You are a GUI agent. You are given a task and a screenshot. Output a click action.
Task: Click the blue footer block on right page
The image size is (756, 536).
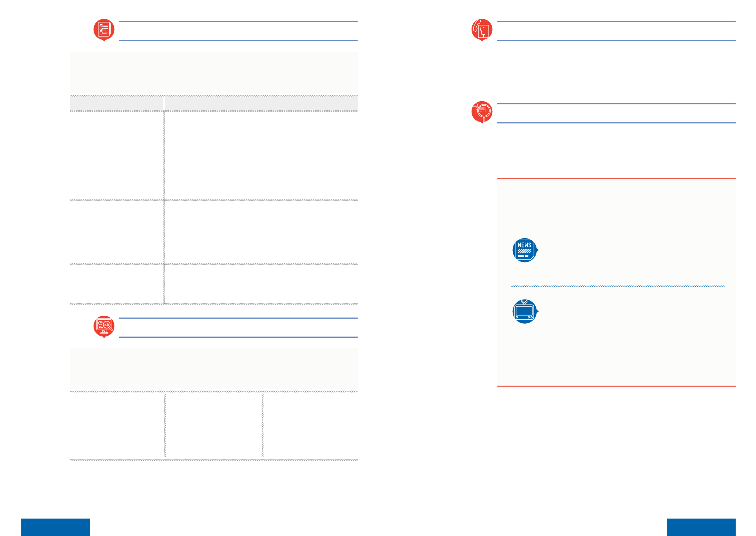[x=701, y=527]
